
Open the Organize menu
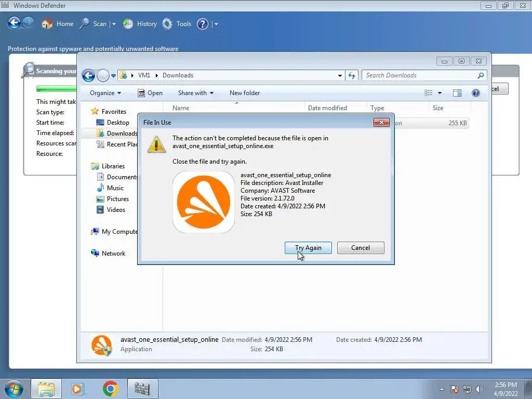point(105,93)
